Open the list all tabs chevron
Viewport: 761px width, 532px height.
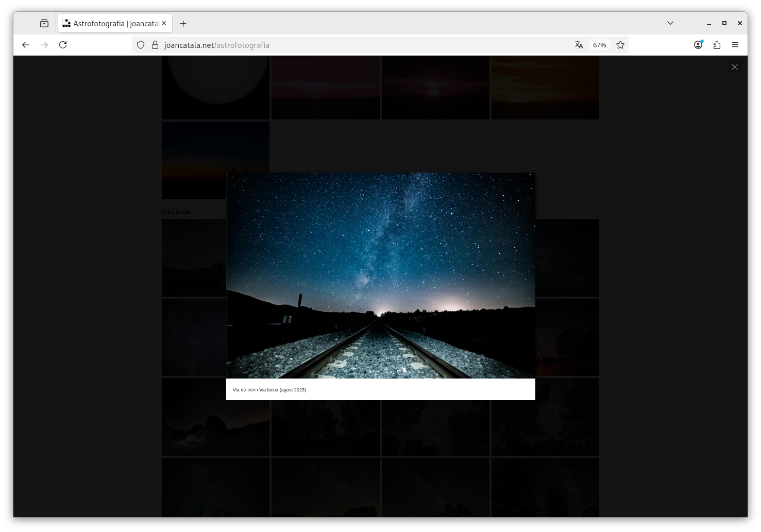[x=670, y=23]
